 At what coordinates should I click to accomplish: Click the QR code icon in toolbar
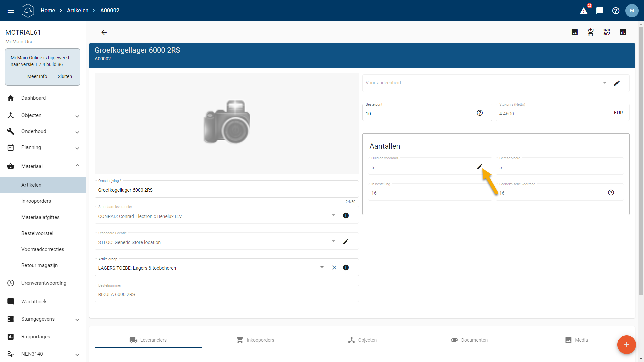tap(606, 32)
